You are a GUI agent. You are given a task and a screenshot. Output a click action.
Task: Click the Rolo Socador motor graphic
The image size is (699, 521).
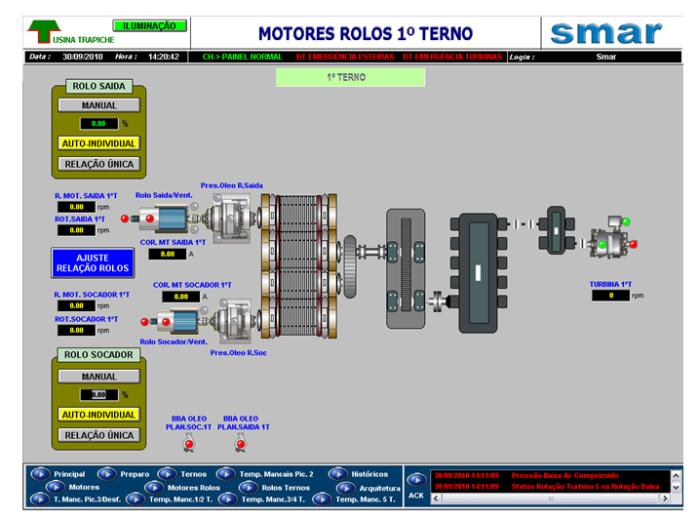[178, 321]
